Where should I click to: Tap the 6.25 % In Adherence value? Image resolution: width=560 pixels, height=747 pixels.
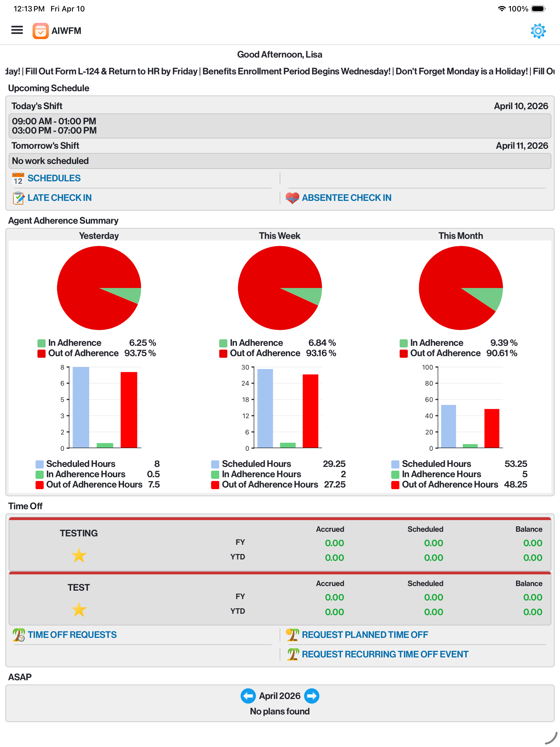[142, 343]
